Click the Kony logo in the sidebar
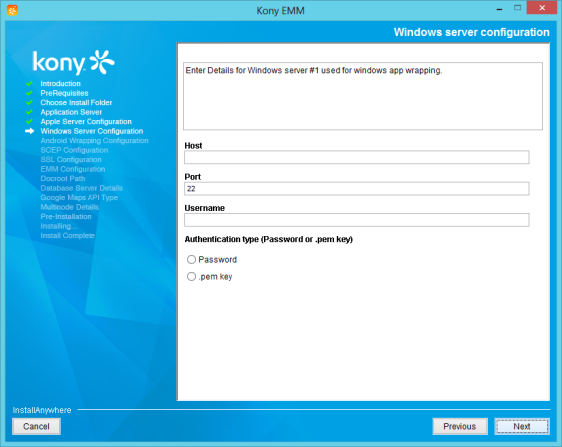The image size is (562, 447). click(x=73, y=62)
